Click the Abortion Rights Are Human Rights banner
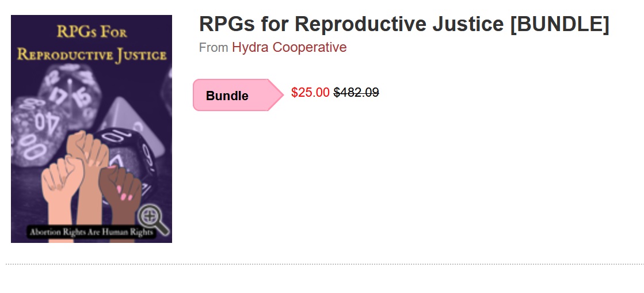The height and width of the screenshot is (293, 644). click(x=91, y=232)
